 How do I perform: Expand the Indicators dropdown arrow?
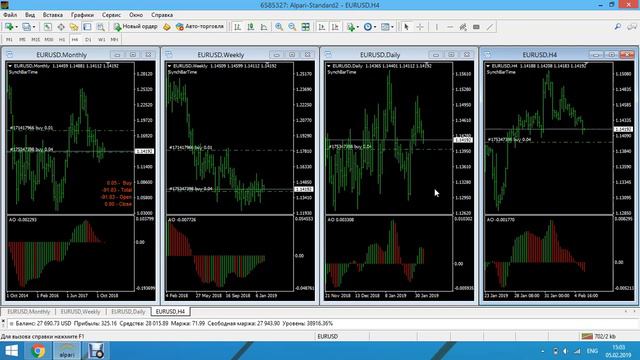pos(358,27)
